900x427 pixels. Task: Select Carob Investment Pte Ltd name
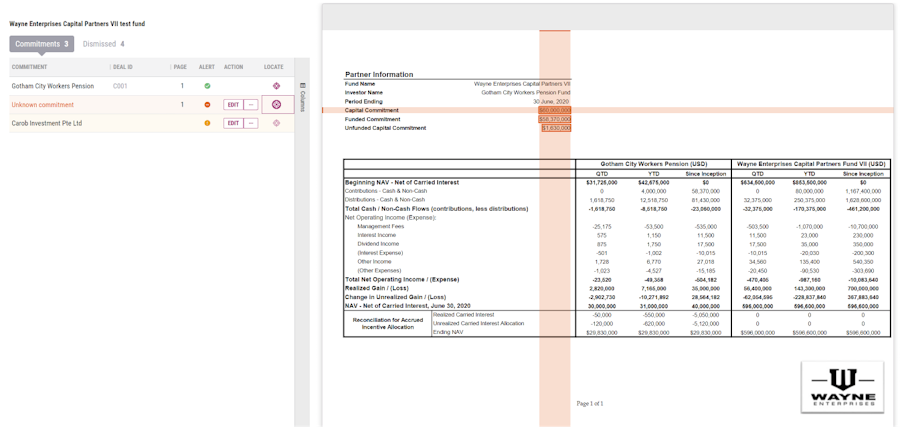pyautogui.click(x=46, y=123)
